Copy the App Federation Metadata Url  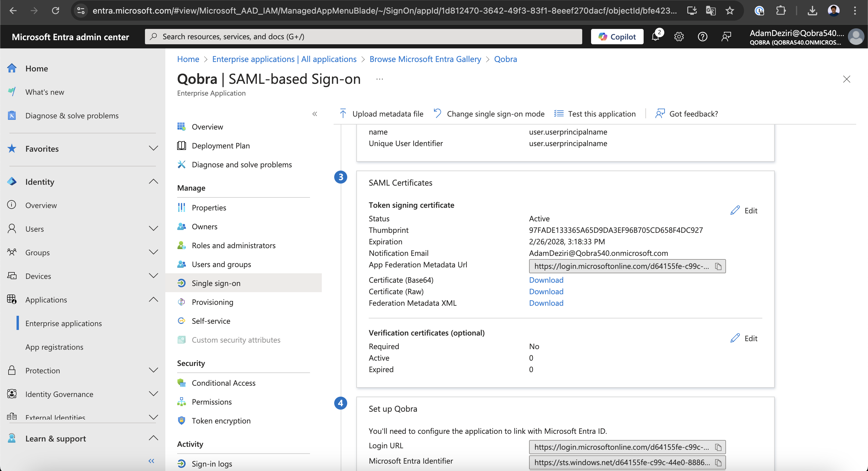[x=718, y=266]
